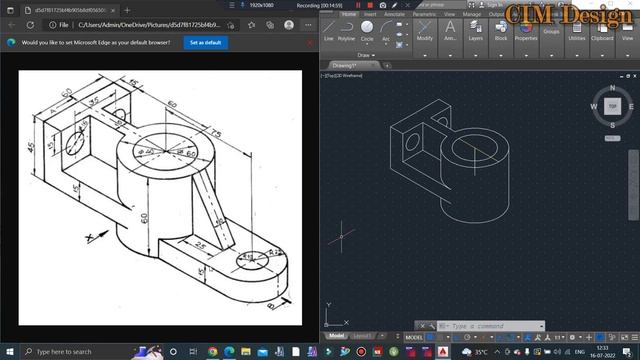Open the Circle tool dropdown arrow

[x=367, y=44]
